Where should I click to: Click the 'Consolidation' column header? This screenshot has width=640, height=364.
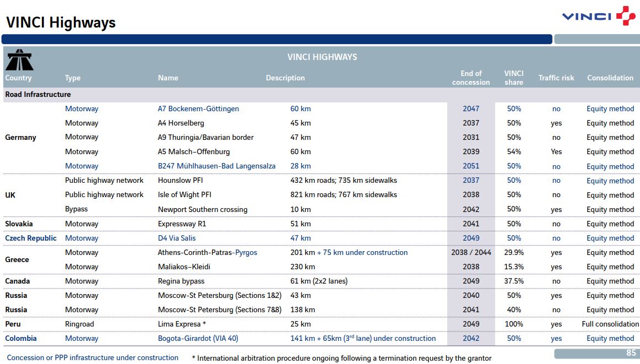(x=610, y=78)
